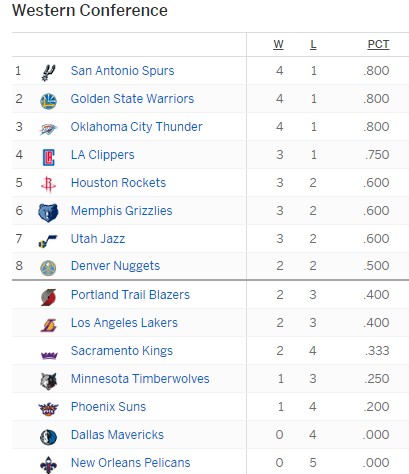The image size is (409, 474).
Task: Go to the Phoenix Suns team page
Action: coord(108,407)
